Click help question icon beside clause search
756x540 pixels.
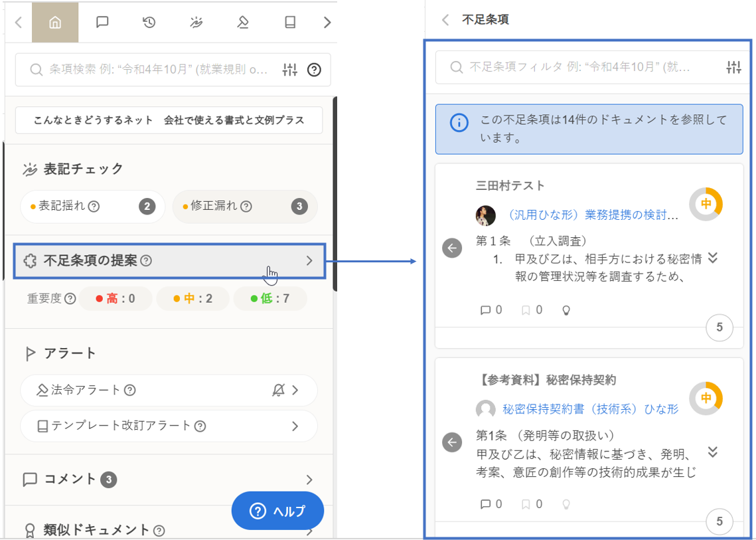pyautogui.click(x=314, y=70)
